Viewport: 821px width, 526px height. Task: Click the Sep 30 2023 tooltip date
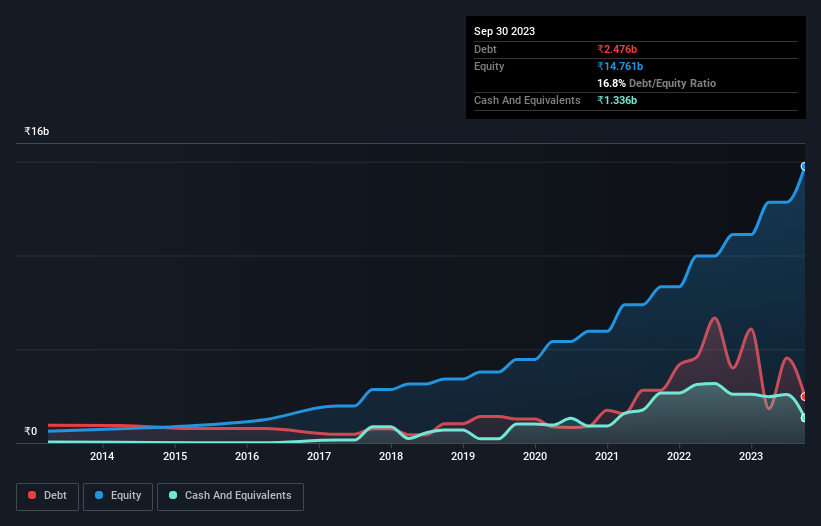coord(504,31)
